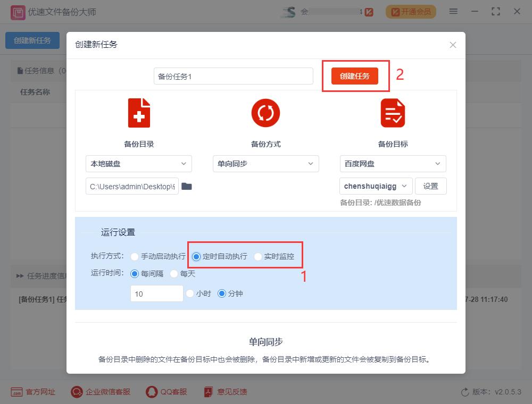This screenshot has height=404, width=532.
Task: Open the 百度网盘 target dropdown
Action: tap(393, 164)
